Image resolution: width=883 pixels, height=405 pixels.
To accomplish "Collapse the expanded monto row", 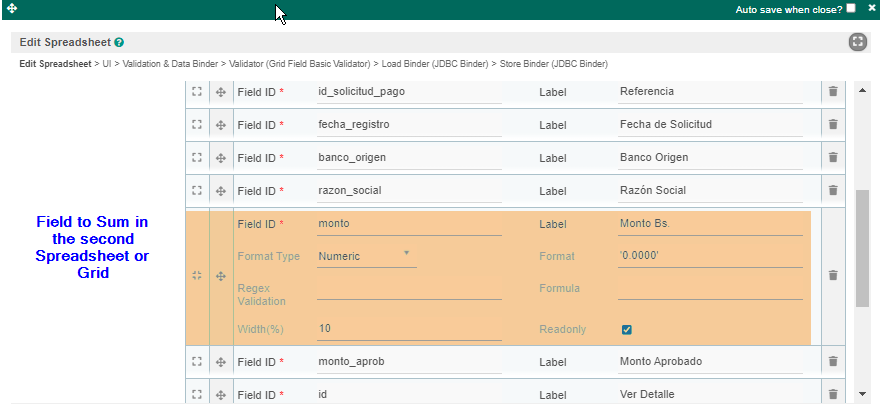I will pos(197,276).
